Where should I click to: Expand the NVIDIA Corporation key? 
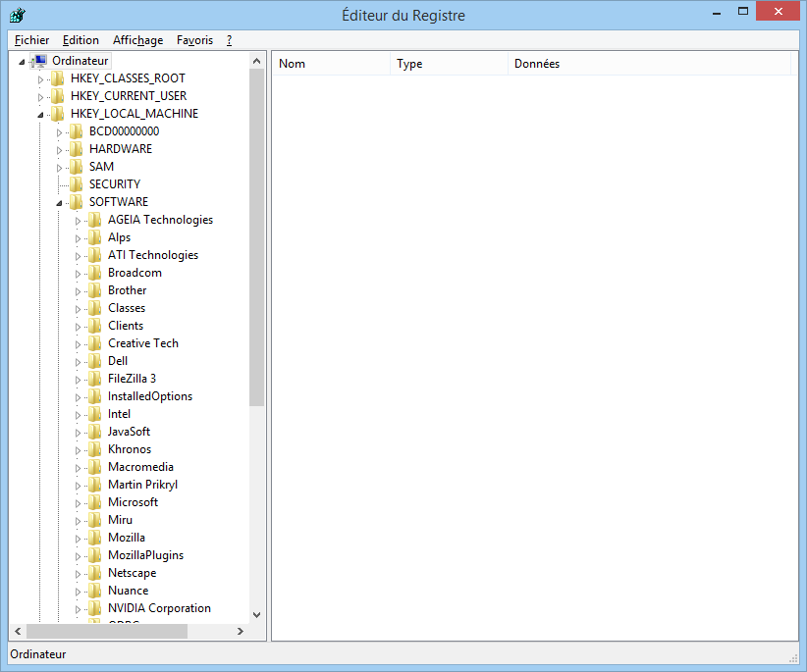(x=78, y=609)
